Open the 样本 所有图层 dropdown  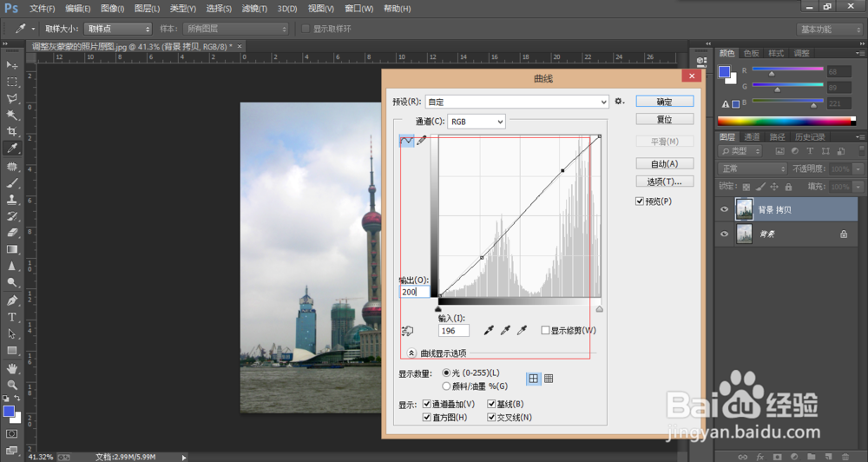[236, 29]
